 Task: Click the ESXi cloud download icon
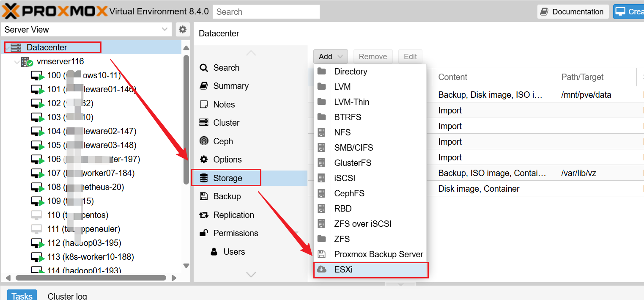pyautogui.click(x=322, y=269)
